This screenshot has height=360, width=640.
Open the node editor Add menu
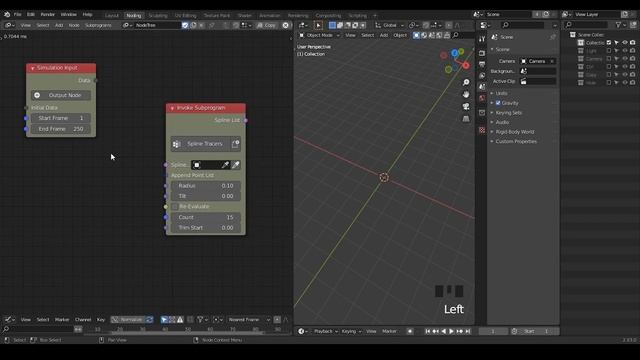(x=59, y=25)
